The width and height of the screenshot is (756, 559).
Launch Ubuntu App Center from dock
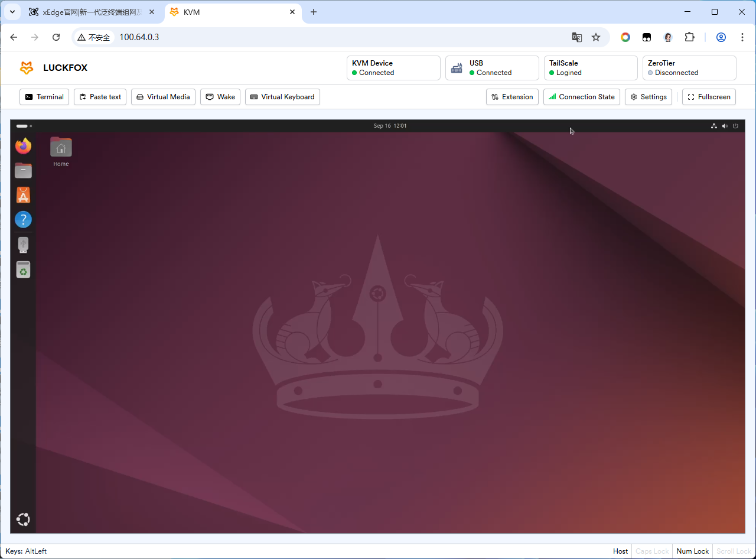coord(23,195)
